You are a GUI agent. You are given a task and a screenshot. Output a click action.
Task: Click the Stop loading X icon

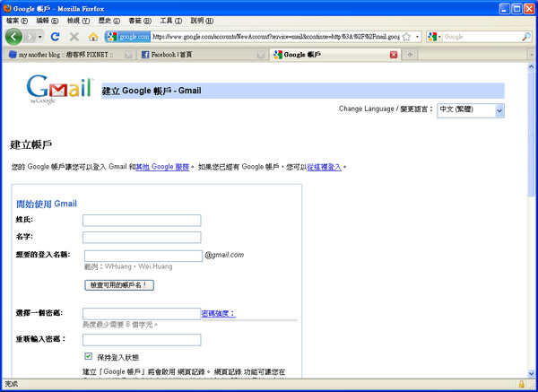(74, 37)
